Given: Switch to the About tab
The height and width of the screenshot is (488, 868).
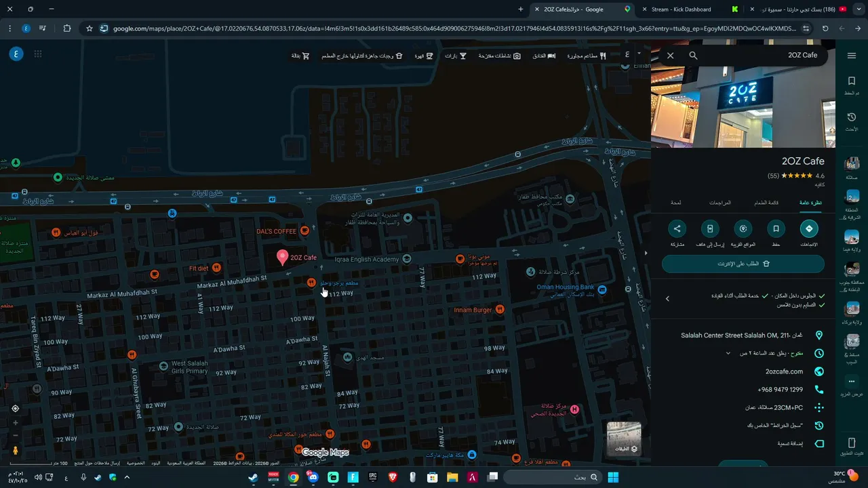Looking at the screenshot, I should 676,203.
